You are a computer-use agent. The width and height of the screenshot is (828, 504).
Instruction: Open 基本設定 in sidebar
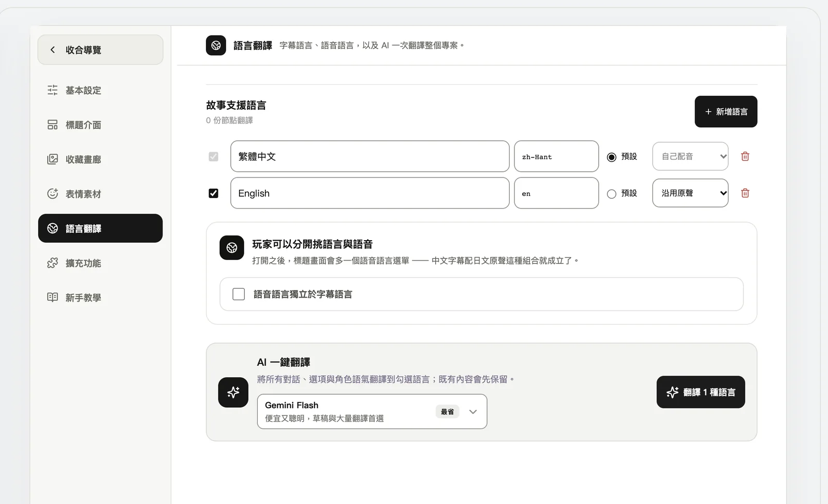(100, 90)
